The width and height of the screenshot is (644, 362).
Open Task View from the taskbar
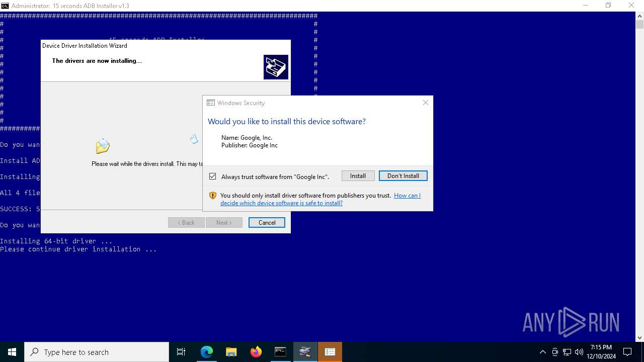point(181,352)
